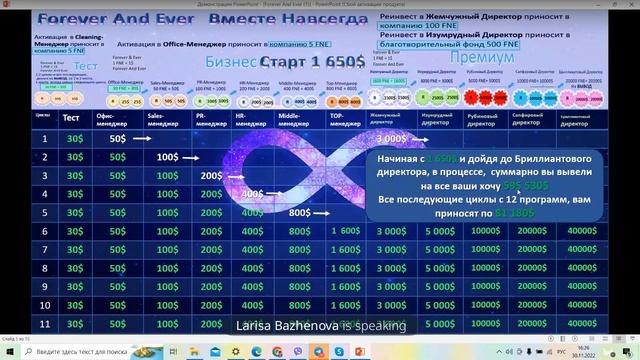Screen dimensions: 640x360
Task: Start Slide Show from status bar icon
Action: (x=632, y=339)
